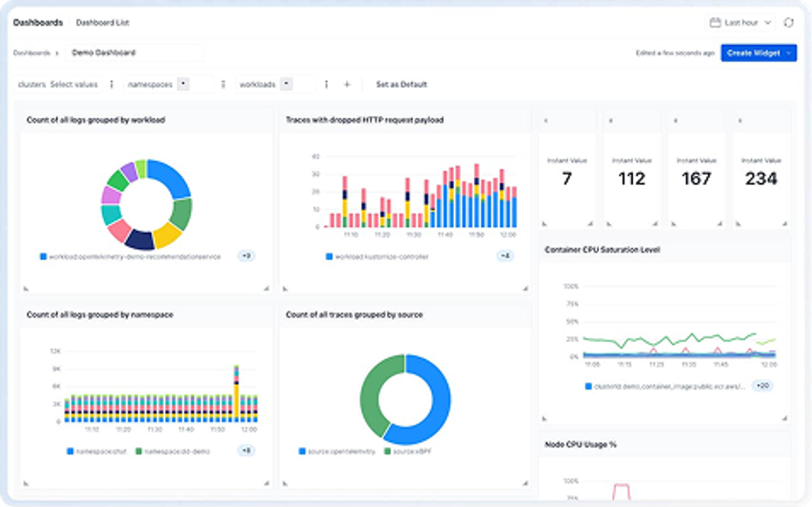812x507 pixels.
Task: Add a new filter with the plus icon
Action: click(x=347, y=85)
